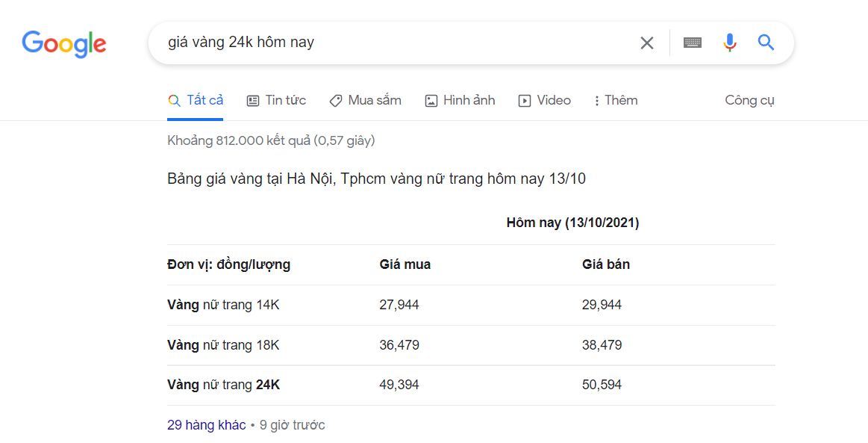Screen dimensions: 868x443
Task: Open the 29 hàng khác link
Action: click(x=207, y=425)
